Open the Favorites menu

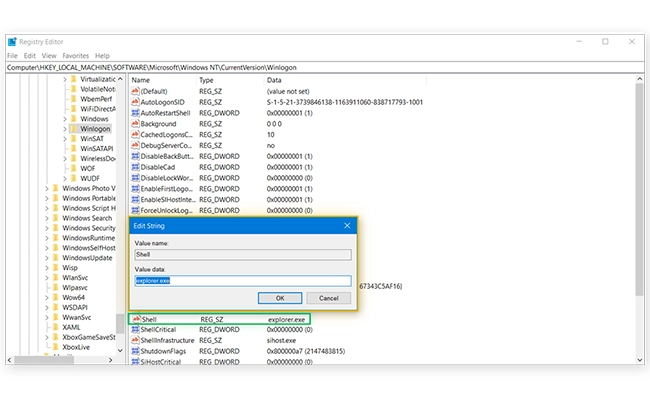coord(75,56)
